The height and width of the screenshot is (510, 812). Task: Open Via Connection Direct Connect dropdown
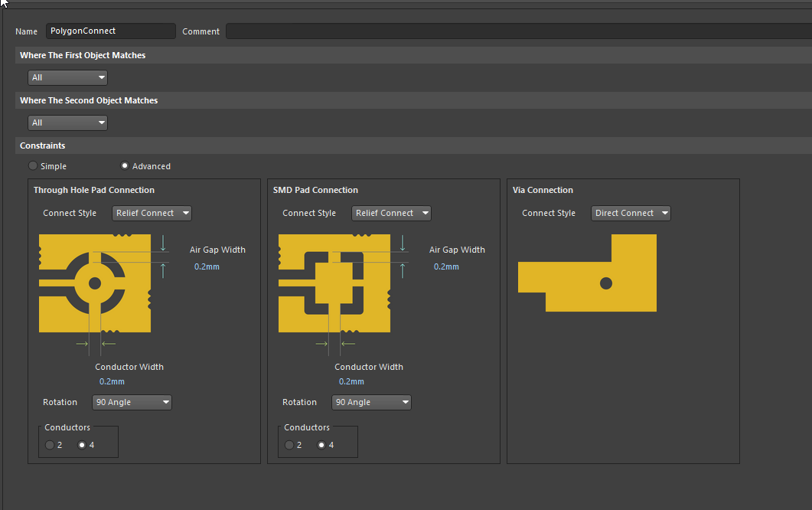(631, 213)
